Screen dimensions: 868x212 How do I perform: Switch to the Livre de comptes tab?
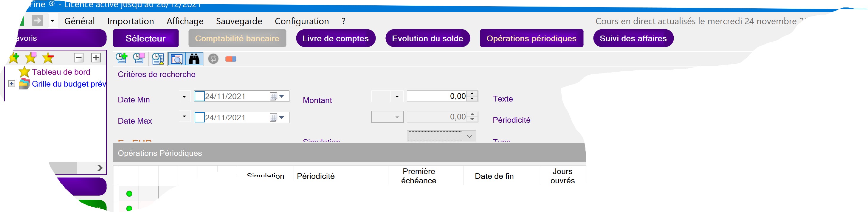335,39
